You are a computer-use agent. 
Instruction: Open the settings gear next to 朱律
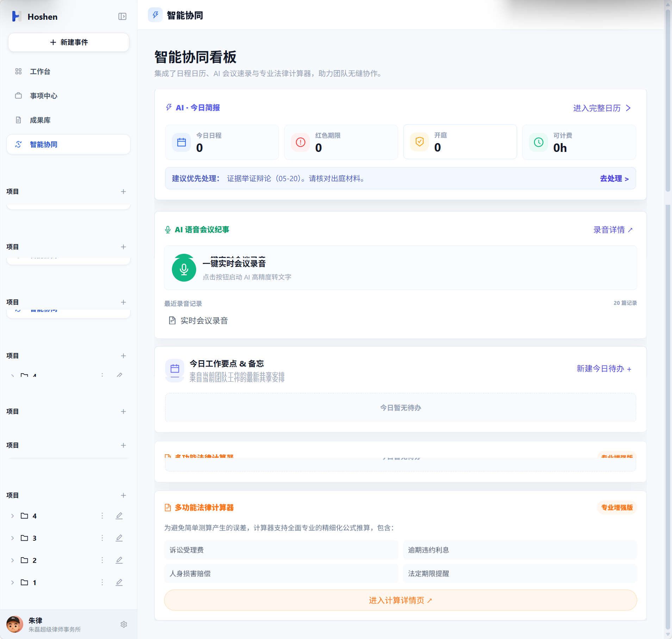124,624
